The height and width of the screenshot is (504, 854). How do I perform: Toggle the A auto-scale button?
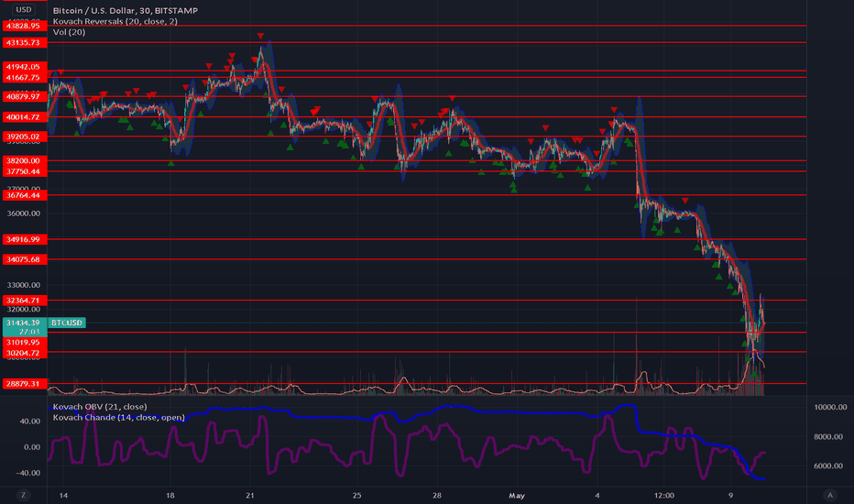tap(830, 495)
